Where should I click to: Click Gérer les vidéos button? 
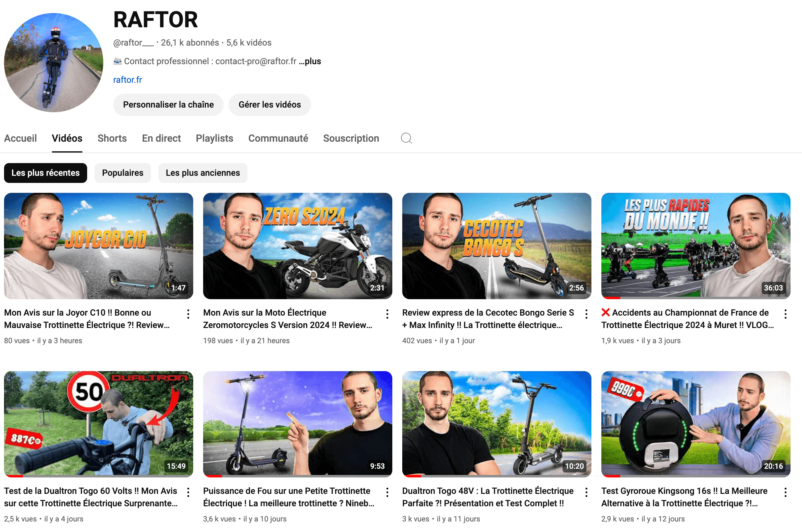(270, 105)
